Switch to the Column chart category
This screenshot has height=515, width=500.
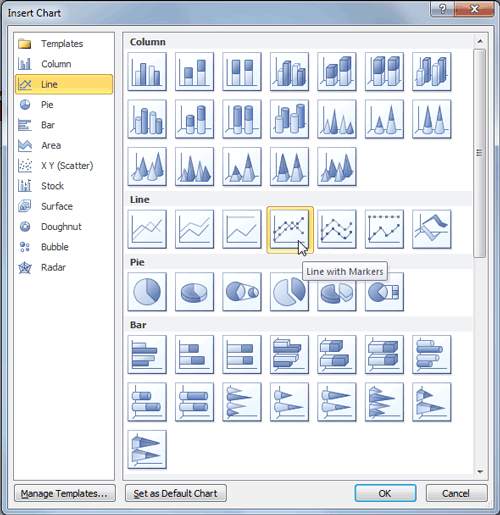pyautogui.click(x=64, y=64)
